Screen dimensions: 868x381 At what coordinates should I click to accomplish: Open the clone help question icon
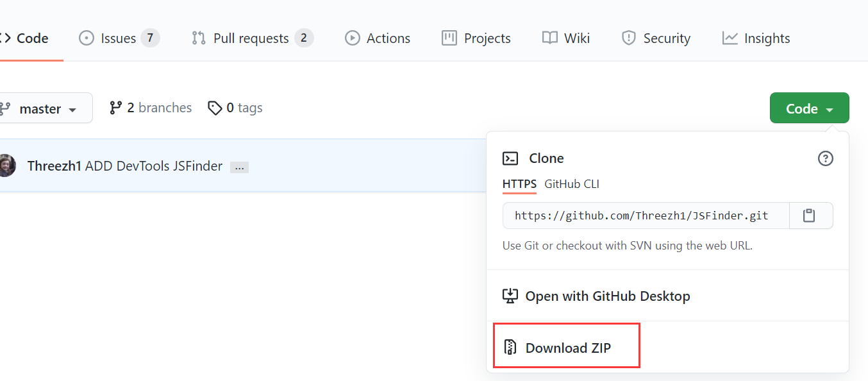826,158
